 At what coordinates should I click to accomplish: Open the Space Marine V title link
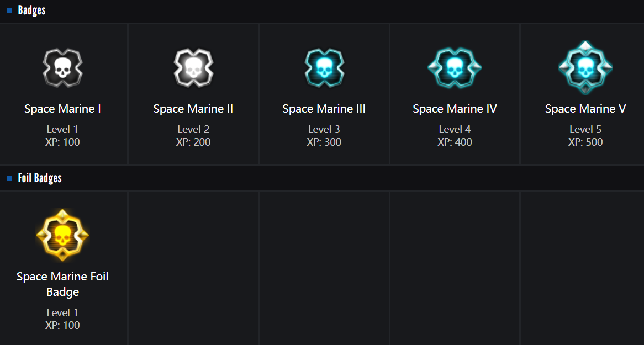[x=585, y=109]
